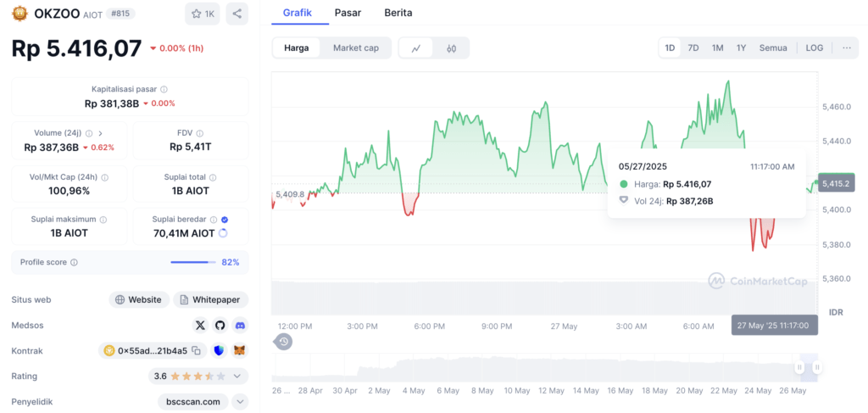The width and height of the screenshot is (868, 413).
Task: Copy the contract address
Action: [x=196, y=350]
